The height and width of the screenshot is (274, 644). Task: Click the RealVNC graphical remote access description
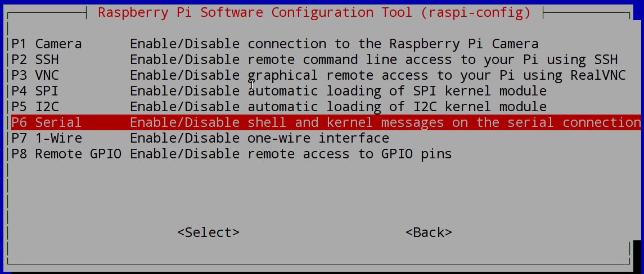(378, 75)
